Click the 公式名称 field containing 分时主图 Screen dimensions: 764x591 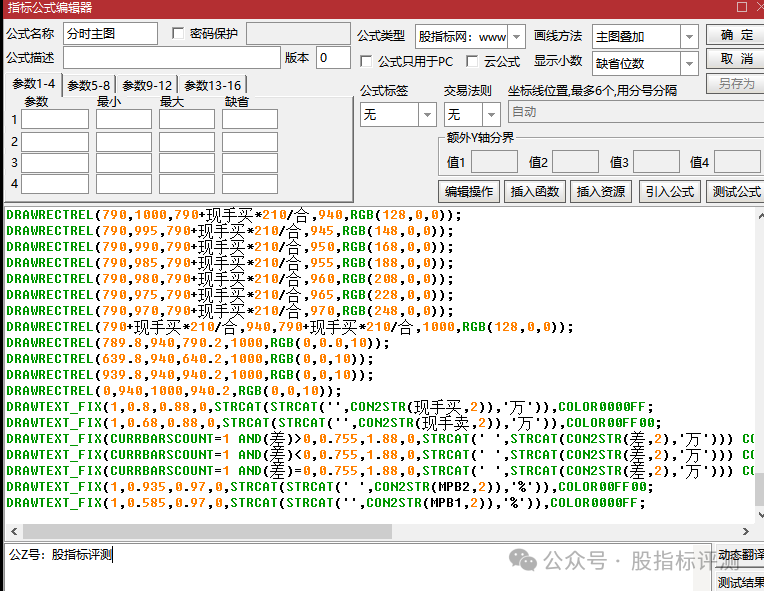click(110, 33)
